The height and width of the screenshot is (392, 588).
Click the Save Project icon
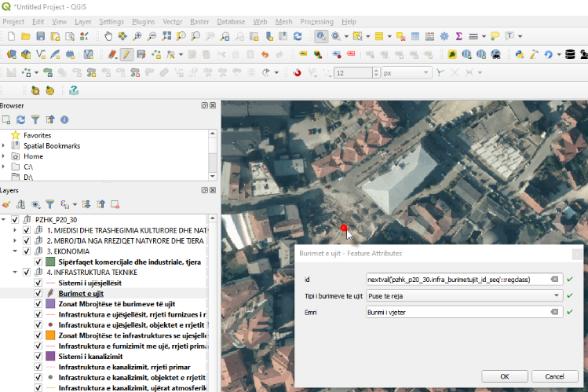tap(41, 36)
